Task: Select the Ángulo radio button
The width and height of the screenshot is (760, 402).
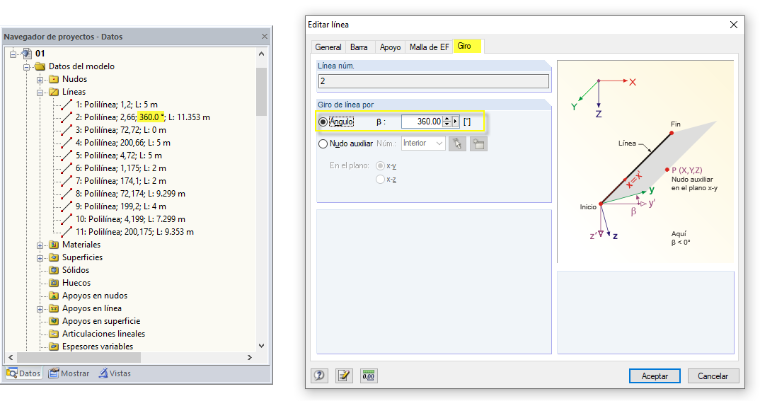Action: click(x=323, y=122)
